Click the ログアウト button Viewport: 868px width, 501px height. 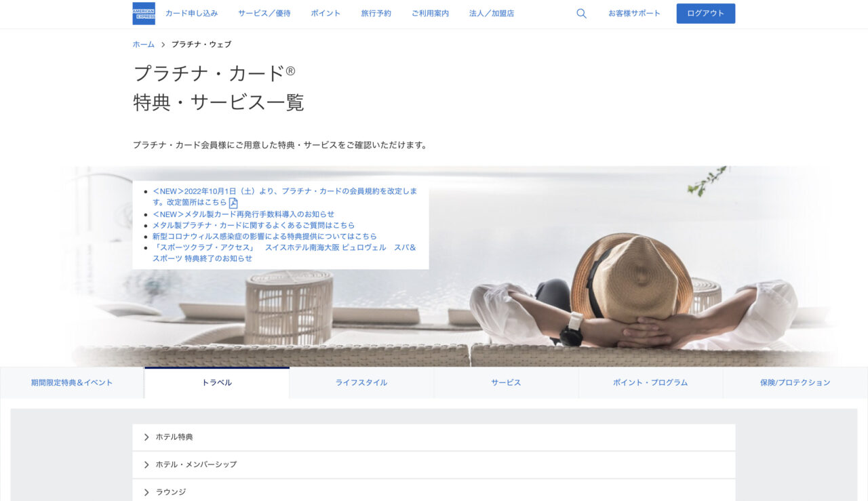point(706,14)
